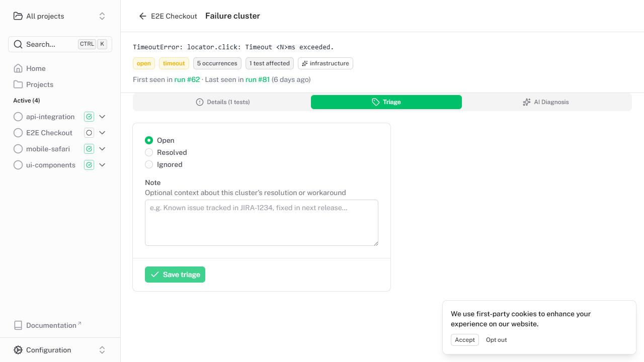Go back to E2E Checkout breadcrumb
644x362 pixels.
pos(168,16)
